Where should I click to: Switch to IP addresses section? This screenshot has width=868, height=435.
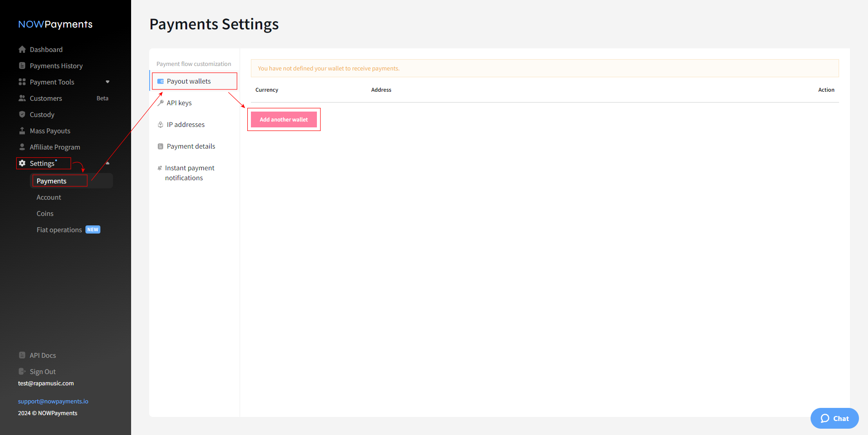[x=185, y=125]
